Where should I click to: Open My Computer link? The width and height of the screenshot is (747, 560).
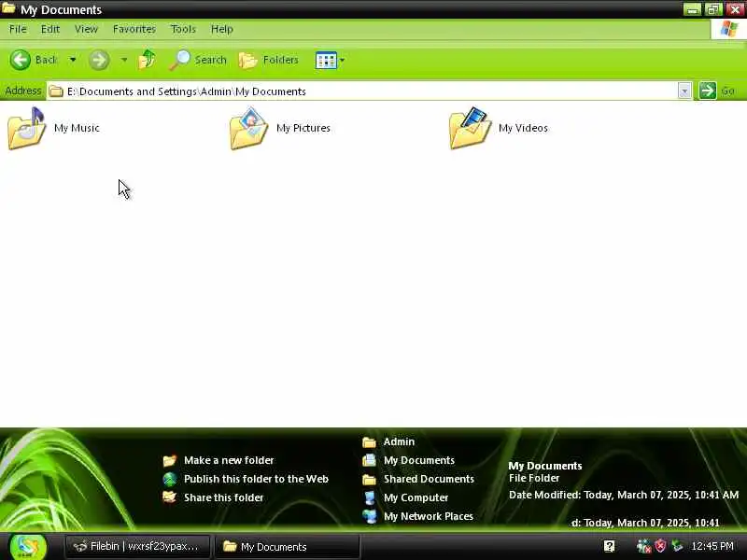tap(416, 497)
